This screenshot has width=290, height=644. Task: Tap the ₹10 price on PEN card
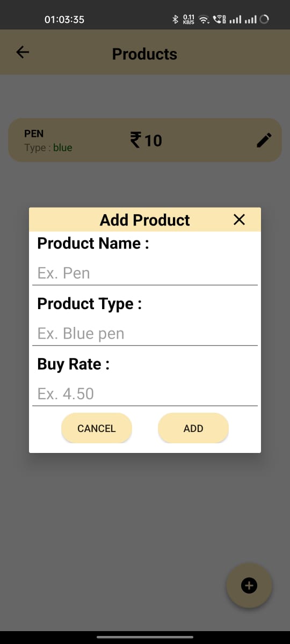click(x=146, y=141)
